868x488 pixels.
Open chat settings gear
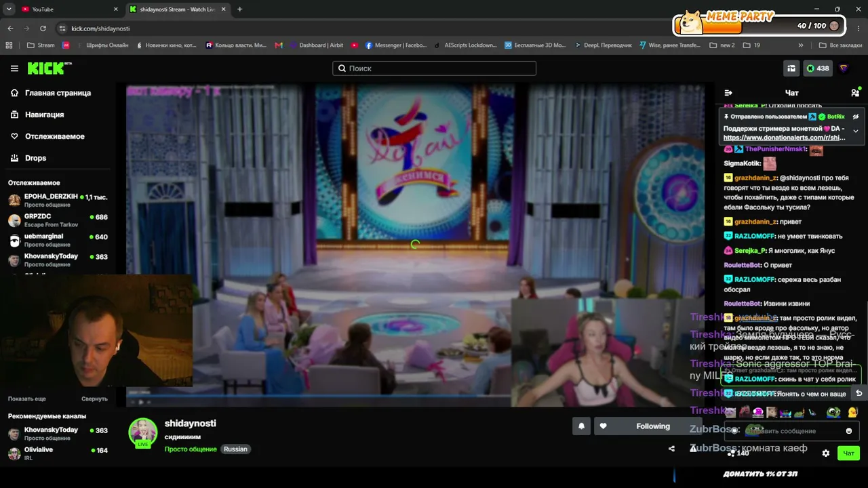[x=825, y=453]
